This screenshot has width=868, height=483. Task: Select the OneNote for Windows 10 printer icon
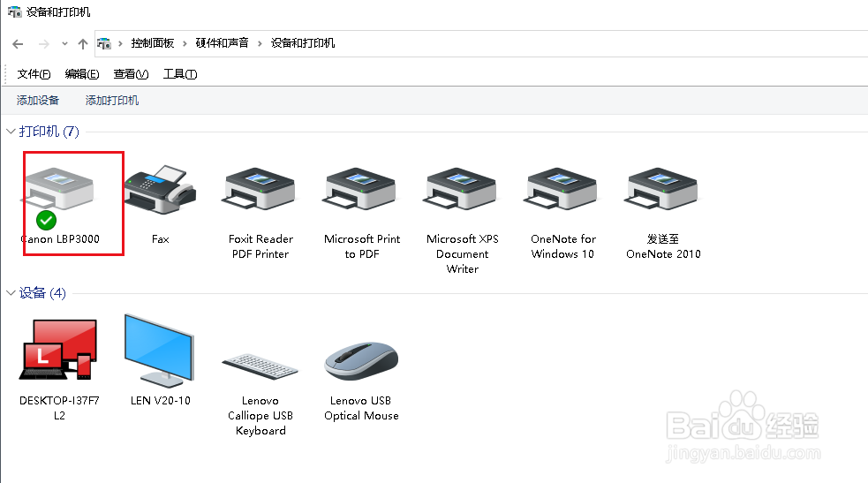click(562, 189)
